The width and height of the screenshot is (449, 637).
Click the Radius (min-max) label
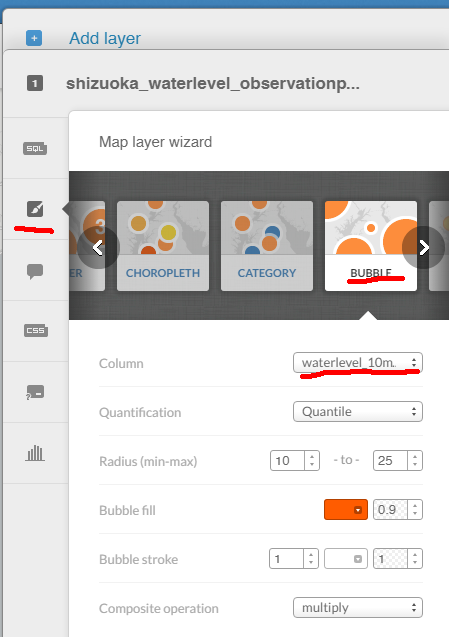tap(148, 462)
